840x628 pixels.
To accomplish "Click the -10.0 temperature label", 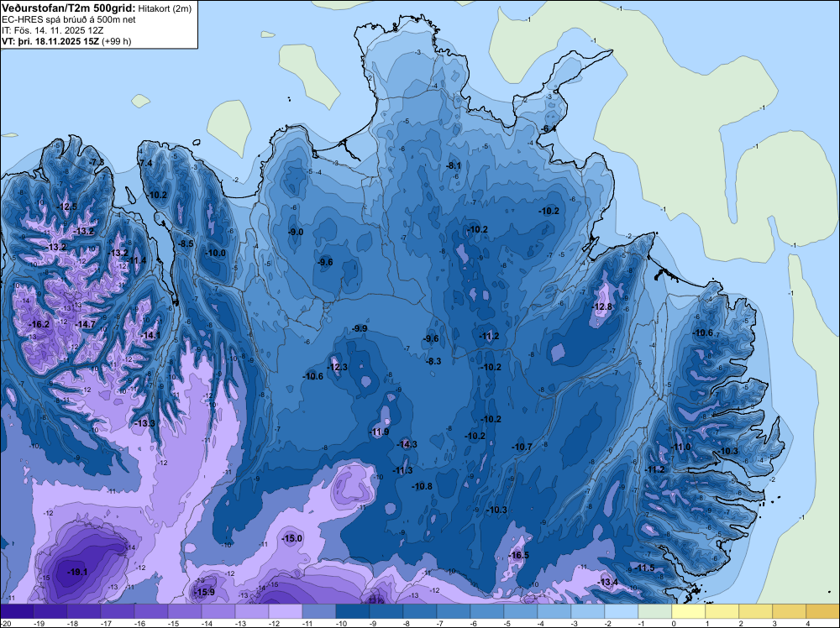I will click(x=215, y=253).
